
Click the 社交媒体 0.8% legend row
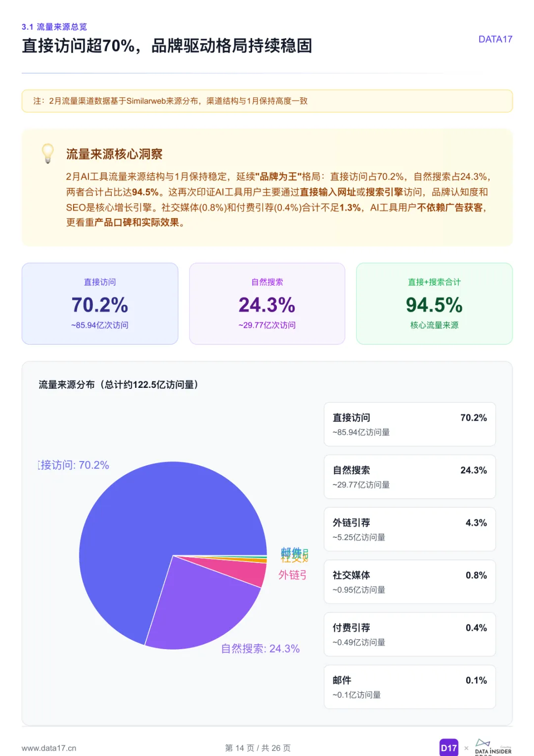click(x=409, y=581)
